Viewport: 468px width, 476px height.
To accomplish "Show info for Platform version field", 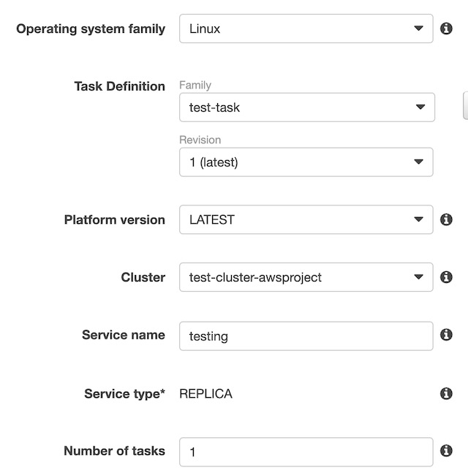I will 446,219.
